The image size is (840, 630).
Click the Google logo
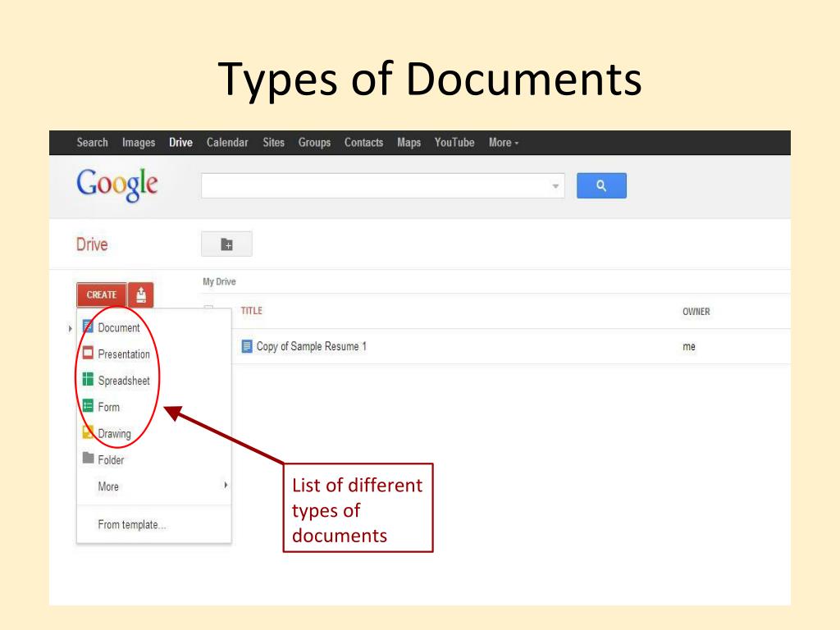pos(116,185)
